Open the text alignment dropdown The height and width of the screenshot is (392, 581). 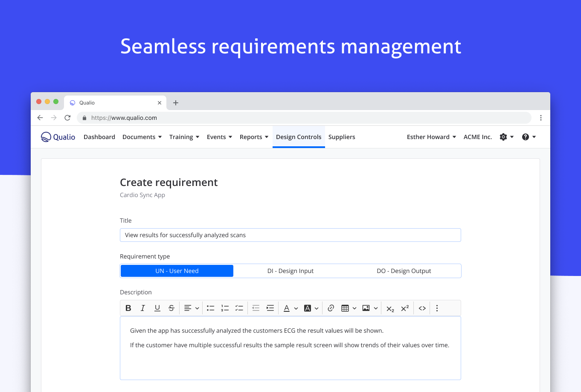click(x=192, y=308)
